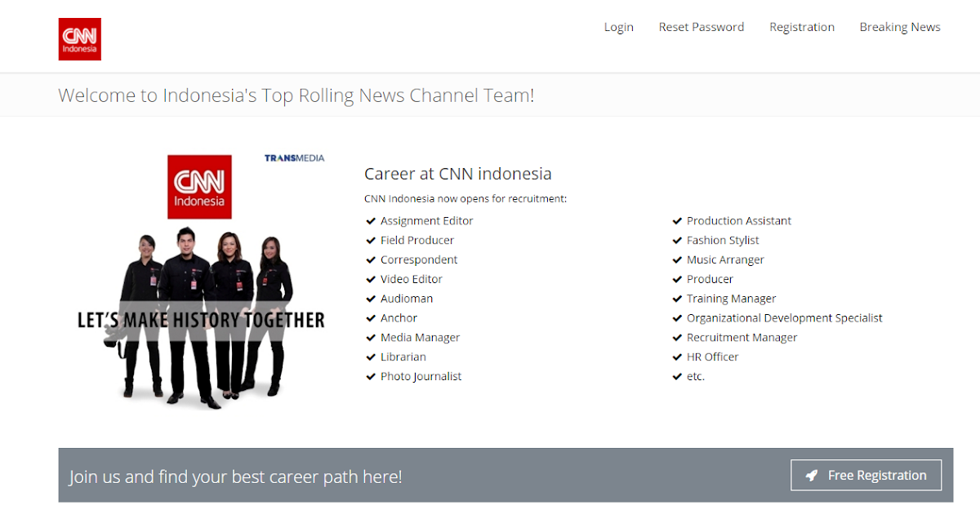Screen dimensions: 980x514
Task: Select the 'Assignment Editor' list text
Action: click(426, 221)
